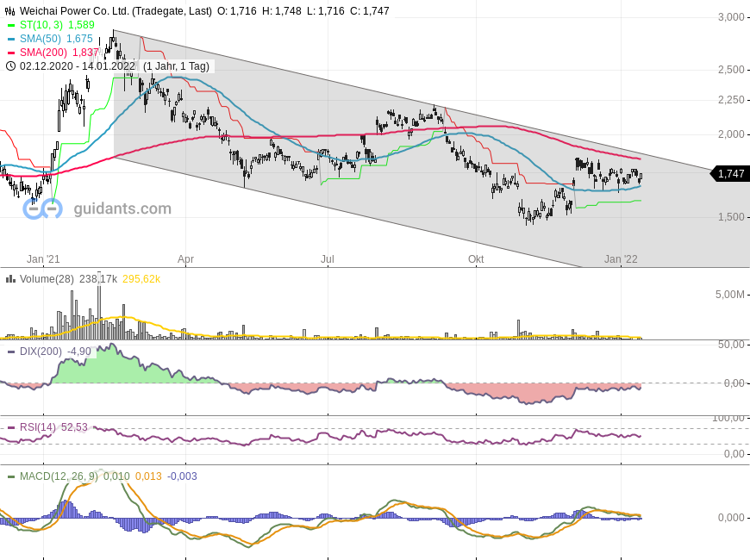Open the DIX(200) indicator label
750x560 pixels.
pyautogui.click(x=41, y=352)
